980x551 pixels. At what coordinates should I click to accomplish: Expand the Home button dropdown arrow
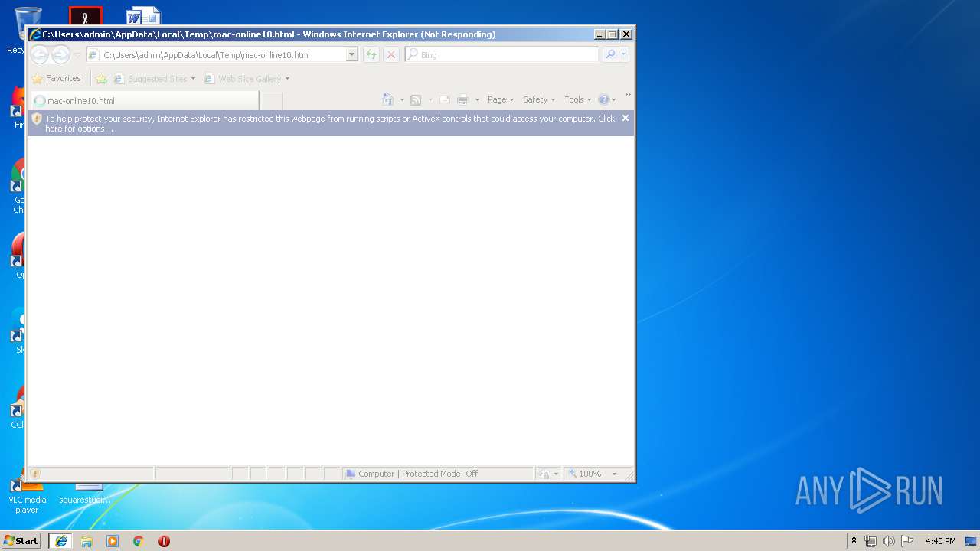point(402,100)
